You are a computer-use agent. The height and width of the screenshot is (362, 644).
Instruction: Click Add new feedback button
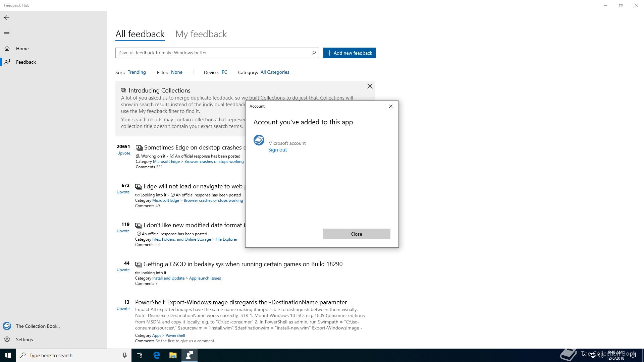click(349, 53)
